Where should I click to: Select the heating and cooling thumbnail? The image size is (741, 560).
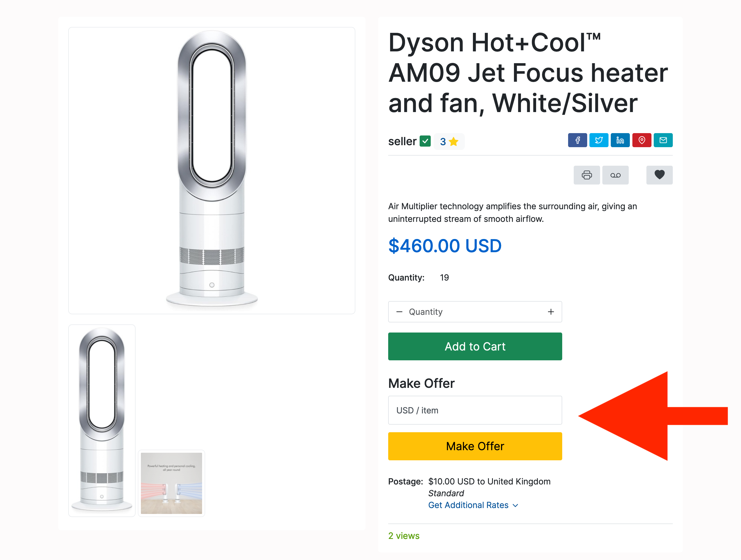click(171, 483)
